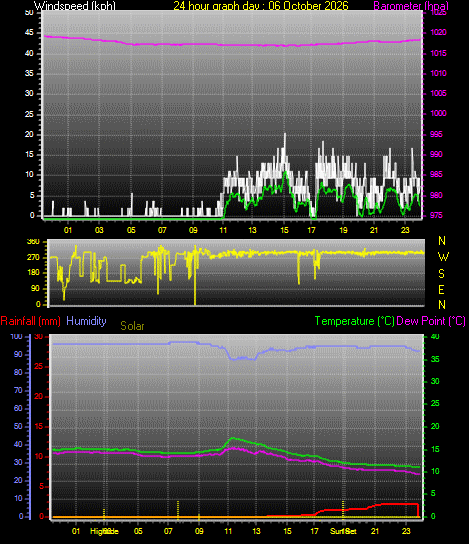Image resolution: width=469 pixels, height=544 pixels.
Task: Select the "Rainfall (mm)" legend label
Action: coord(31,321)
